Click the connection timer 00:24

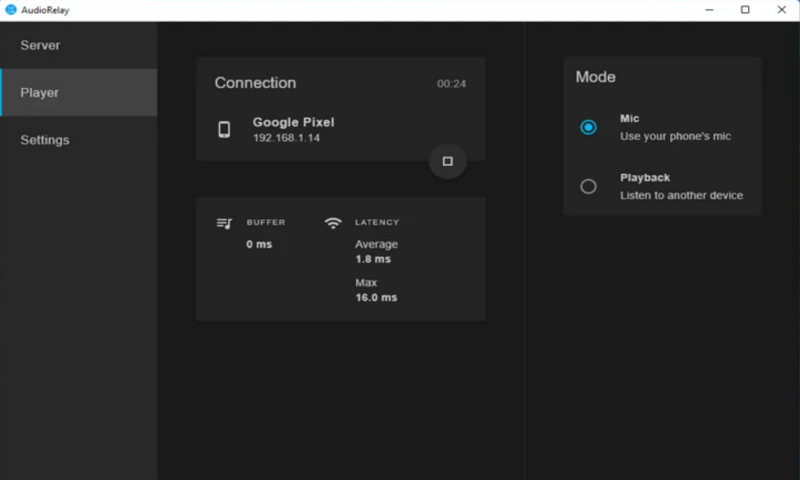coord(451,84)
